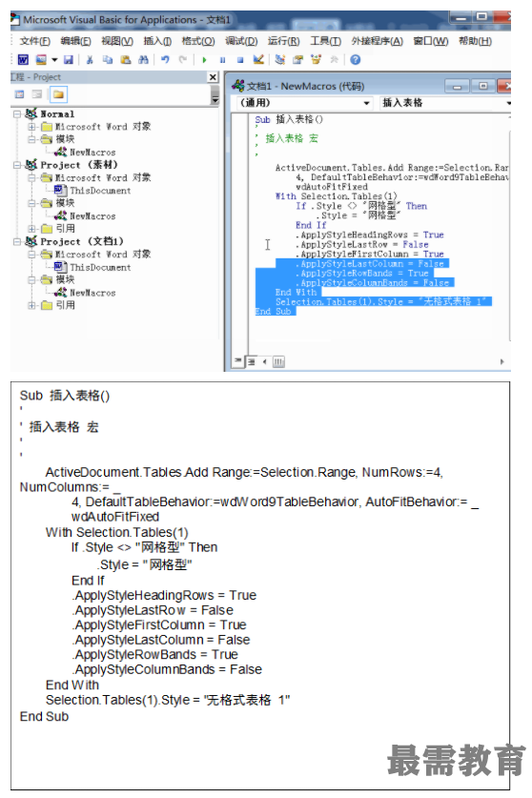Image resolution: width=532 pixels, height=798 pixels.
Task: Open the 运行(R) menu
Action: coord(283,41)
